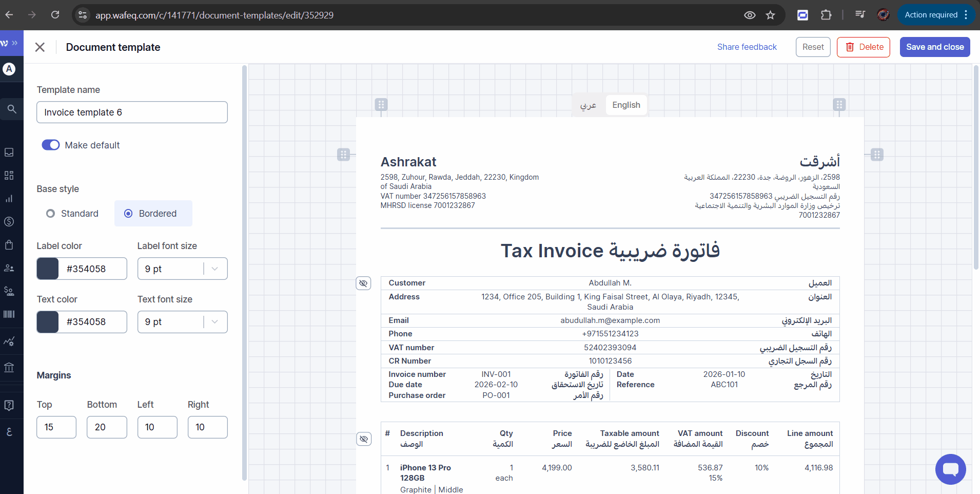Click the Label color swatch

pos(48,269)
